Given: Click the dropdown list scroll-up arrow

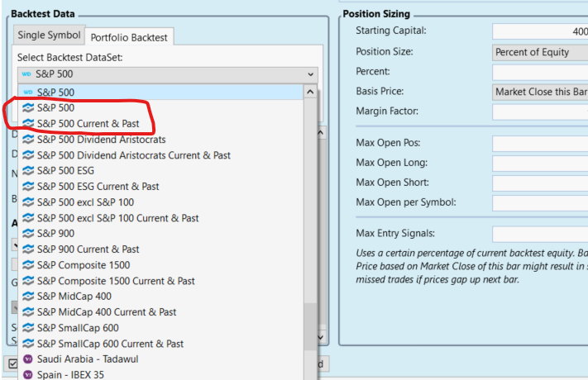Looking at the screenshot, I should (310, 92).
